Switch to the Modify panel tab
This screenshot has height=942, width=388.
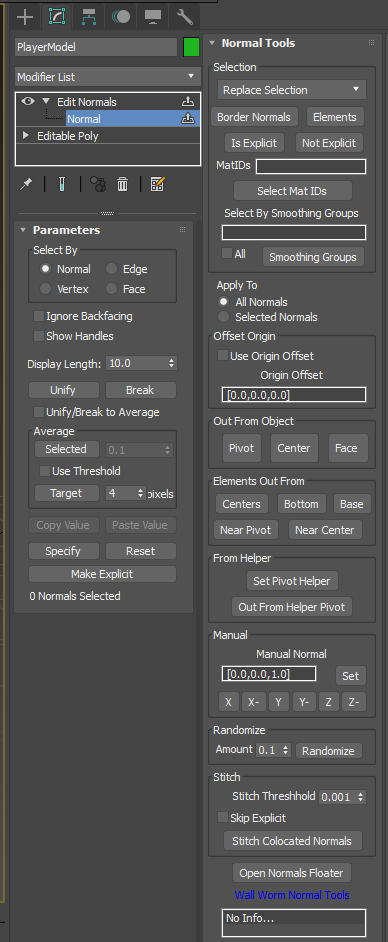(57, 17)
